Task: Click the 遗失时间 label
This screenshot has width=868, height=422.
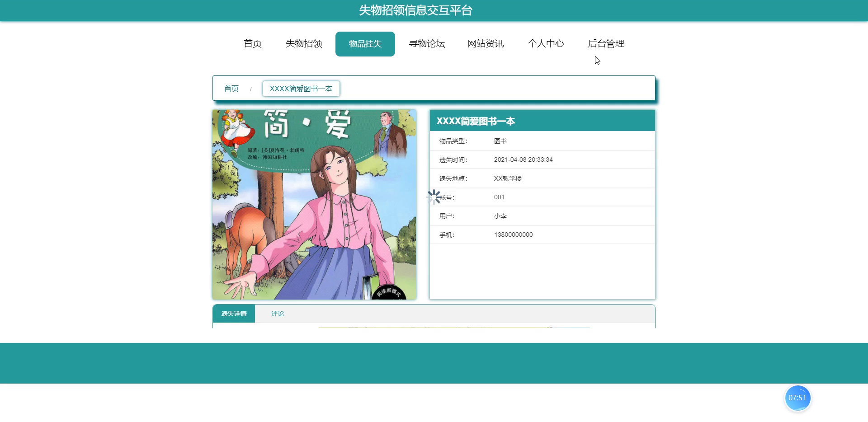Action: click(x=453, y=159)
